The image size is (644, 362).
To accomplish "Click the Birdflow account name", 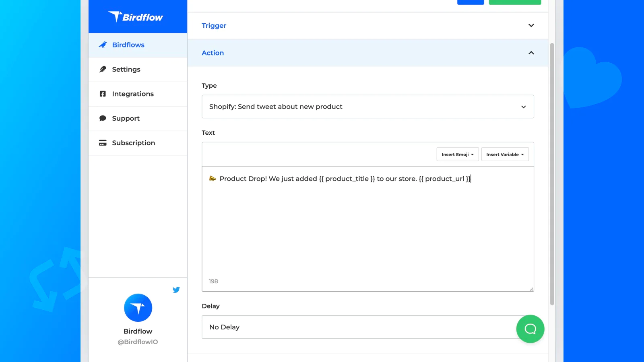I will [x=138, y=331].
